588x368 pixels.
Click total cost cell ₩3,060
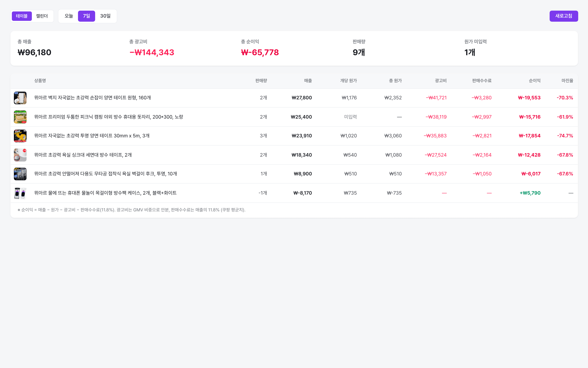(x=393, y=136)
